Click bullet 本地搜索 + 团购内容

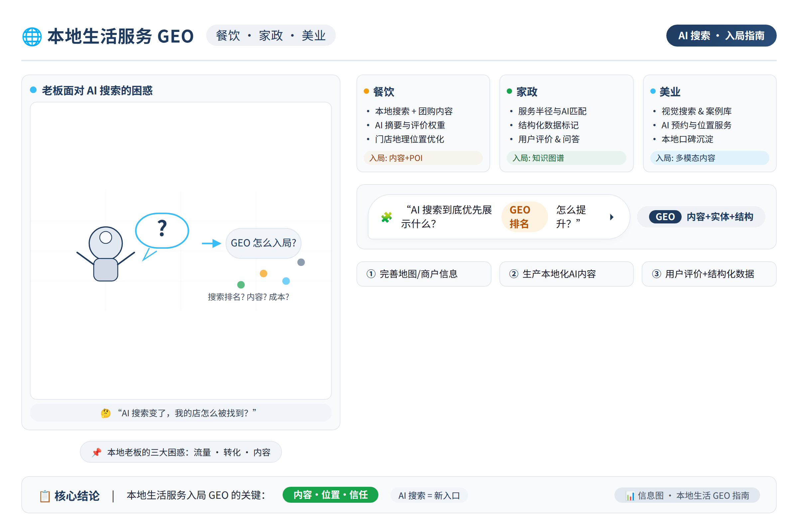[414, 111]
